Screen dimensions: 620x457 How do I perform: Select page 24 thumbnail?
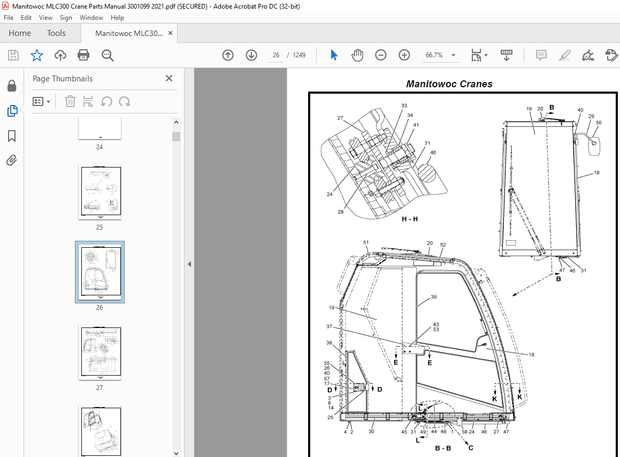[x=100, y=128]
